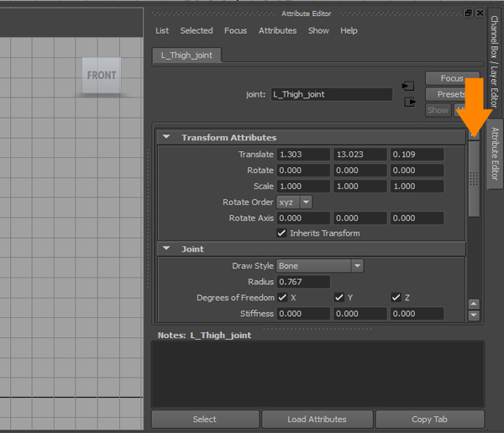Toggle Degrees of Freedom Z checkbox

396,298
